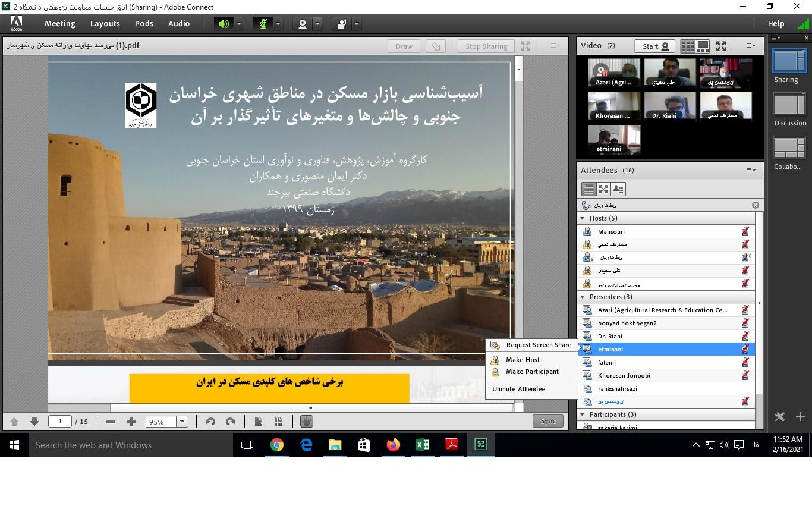Image resolution: width=812 pixels, height=512 pixels.
Task: Open the 95% zoom level dropdown
Action: tap(182, 422)
